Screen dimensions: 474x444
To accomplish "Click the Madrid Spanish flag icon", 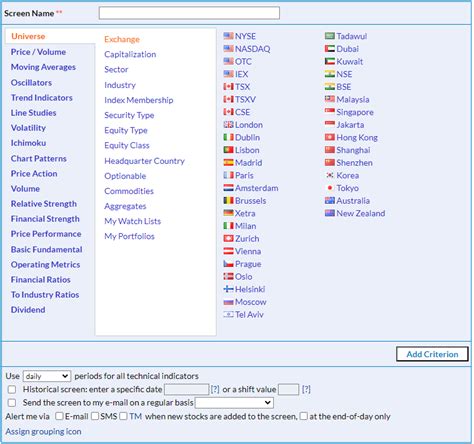I will [x=228, y=163].
